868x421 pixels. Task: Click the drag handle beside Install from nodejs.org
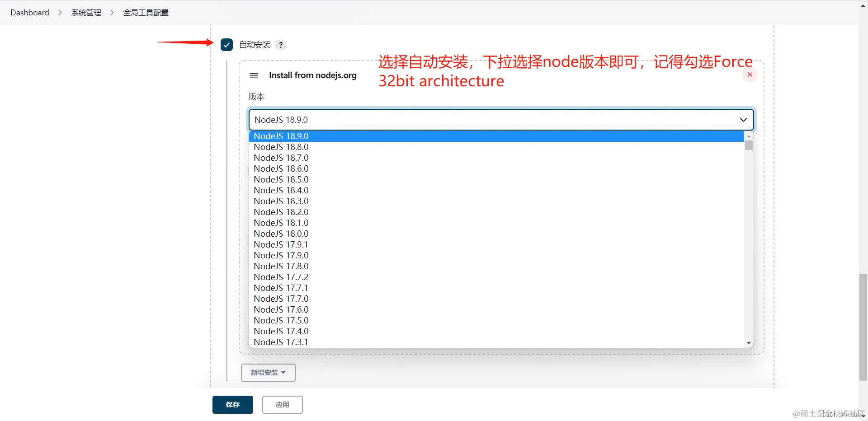coord(254,75)
